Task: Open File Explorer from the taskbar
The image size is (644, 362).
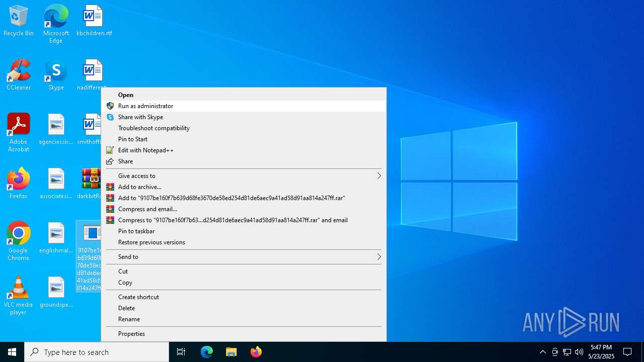Action: click(231, 352)
